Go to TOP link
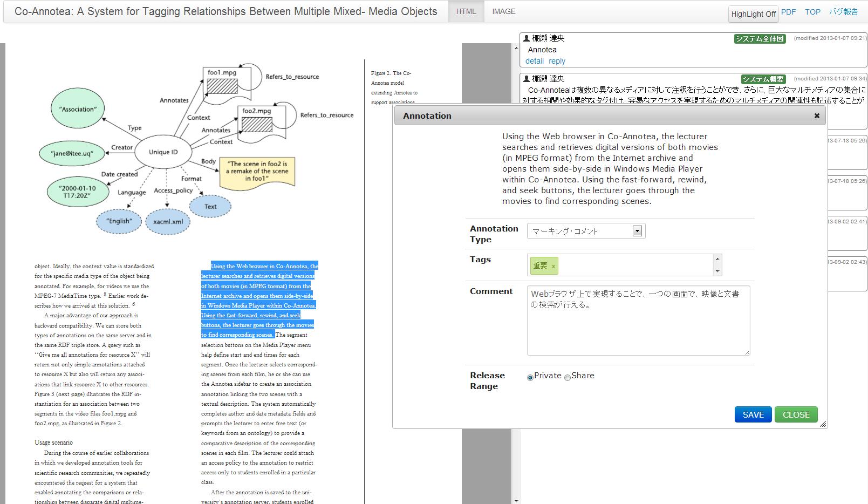This screenshot has height=504, width=868. pos(812,12)
